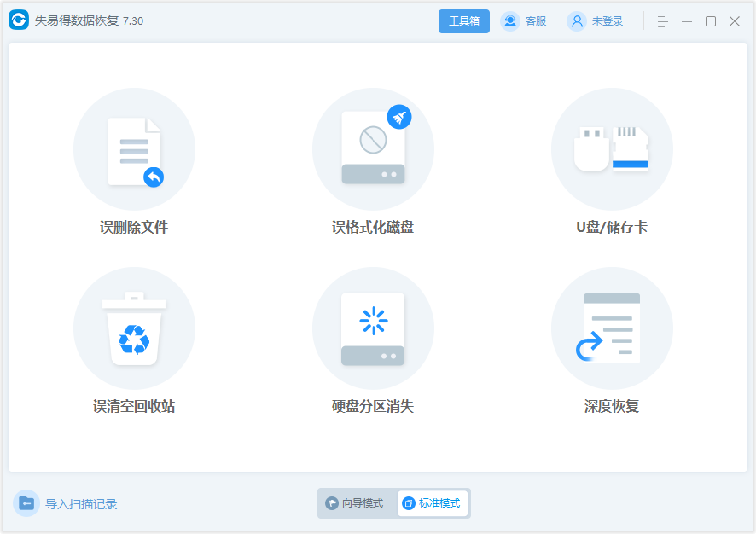Select the 误删除文件 recovery icon
This screenshot has width=756, height=534.
point(134,148)
